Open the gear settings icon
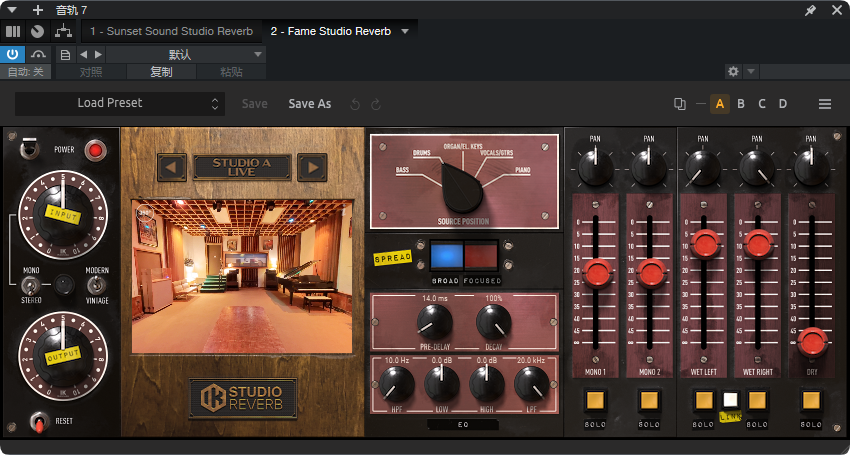This screenshot has width=850, height=455. [733, 72]
